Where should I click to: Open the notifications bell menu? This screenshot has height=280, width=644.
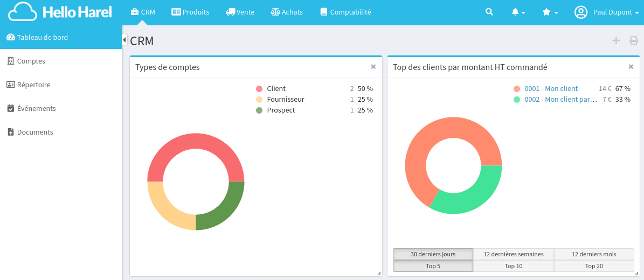(518, 12)
